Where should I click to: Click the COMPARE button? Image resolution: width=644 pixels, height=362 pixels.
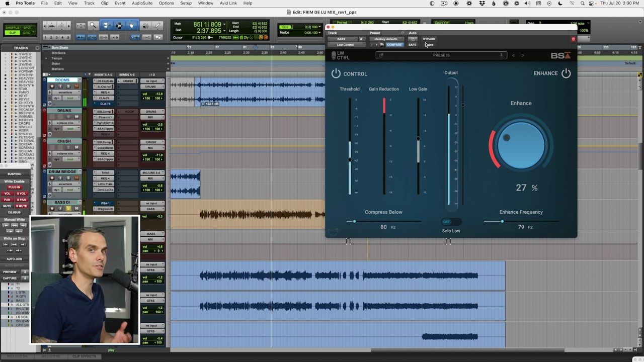(x=394, y=45)
